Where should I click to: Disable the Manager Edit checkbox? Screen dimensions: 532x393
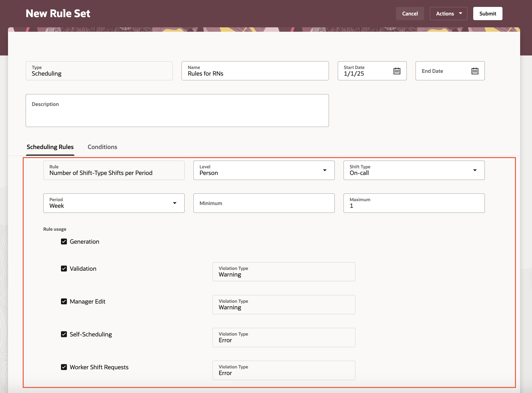pos(64,301)
